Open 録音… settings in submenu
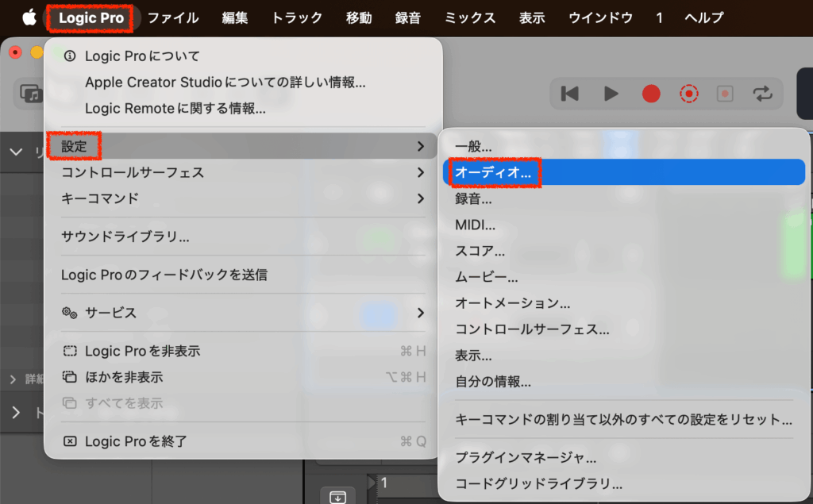Image resolution: width=813 pixels, height=504 pixels. pos(624,198)
